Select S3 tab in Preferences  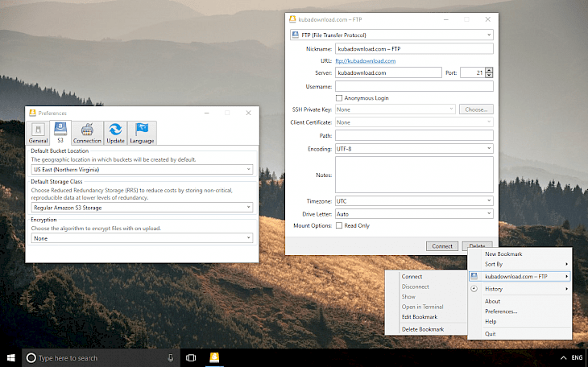point(60,132)
